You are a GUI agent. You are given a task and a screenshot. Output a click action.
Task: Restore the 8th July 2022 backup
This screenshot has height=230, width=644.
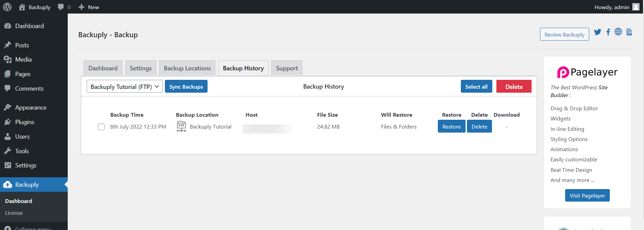point(452,127)
